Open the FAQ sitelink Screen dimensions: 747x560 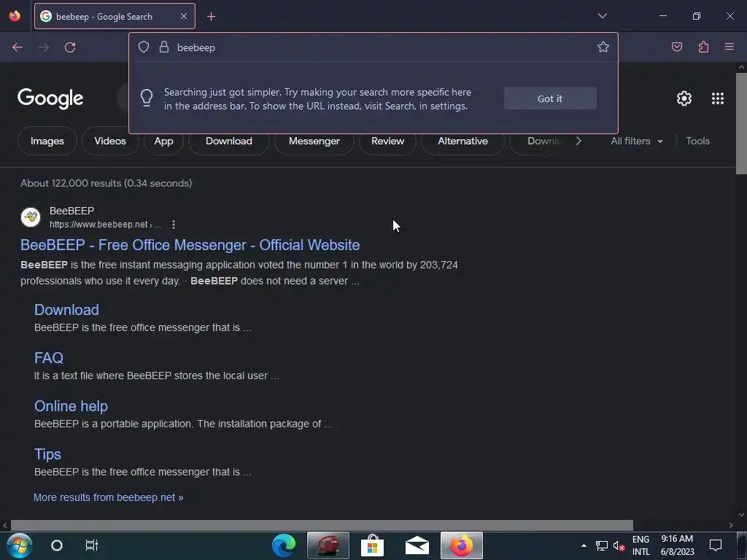coord(49,358)
